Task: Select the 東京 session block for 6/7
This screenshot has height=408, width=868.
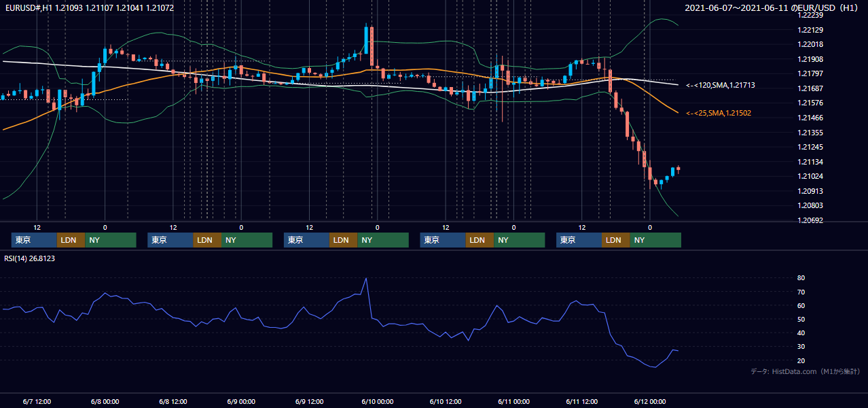Action: click(34, 240)
